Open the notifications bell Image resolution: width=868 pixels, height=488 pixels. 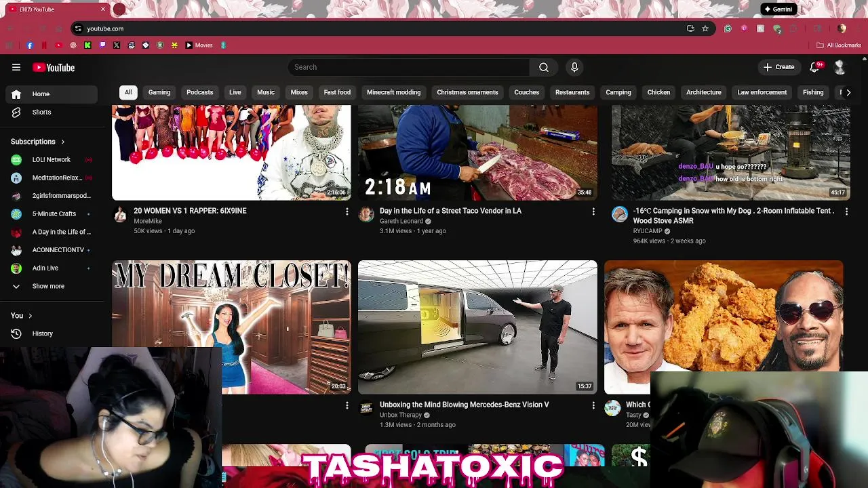click(815, 67)
